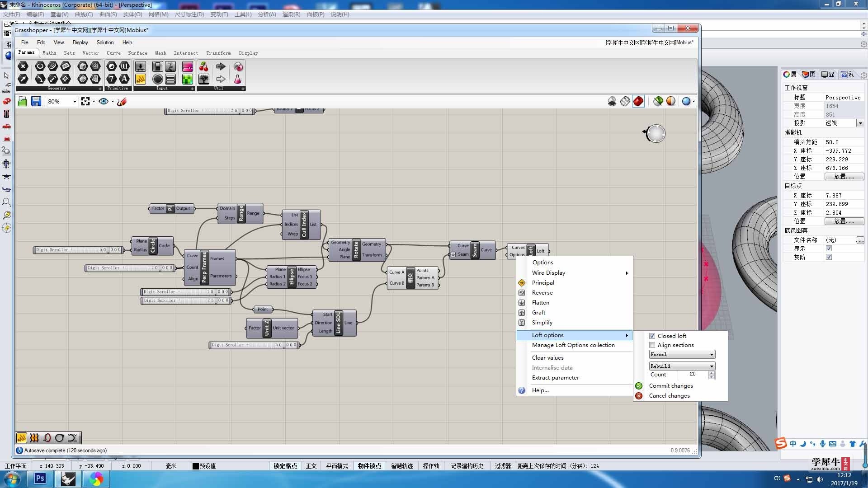Toggle selected-only green preview icon
868x488 pixels.
pyautogui.click(x=658, y=101)
